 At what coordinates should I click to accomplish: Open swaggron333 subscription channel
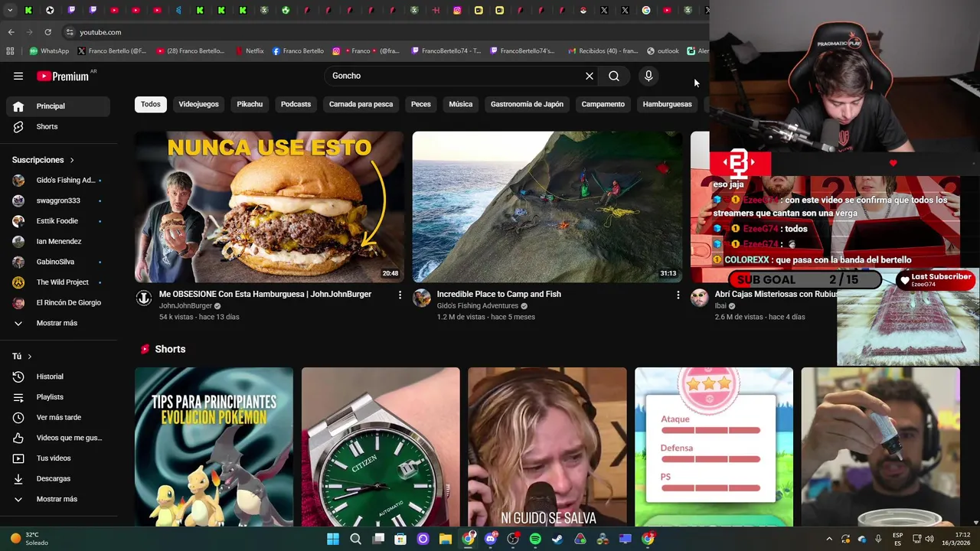tap(58, 201)
